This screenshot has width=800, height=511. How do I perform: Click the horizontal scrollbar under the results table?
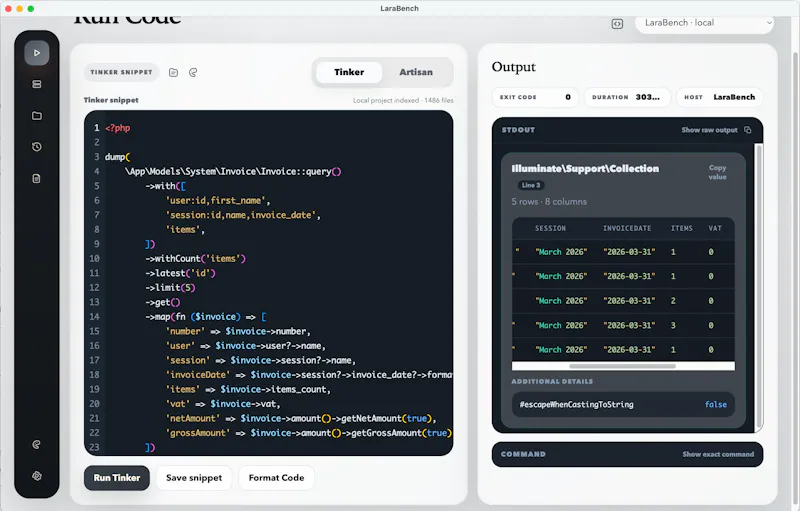click(x=622, y=366)
